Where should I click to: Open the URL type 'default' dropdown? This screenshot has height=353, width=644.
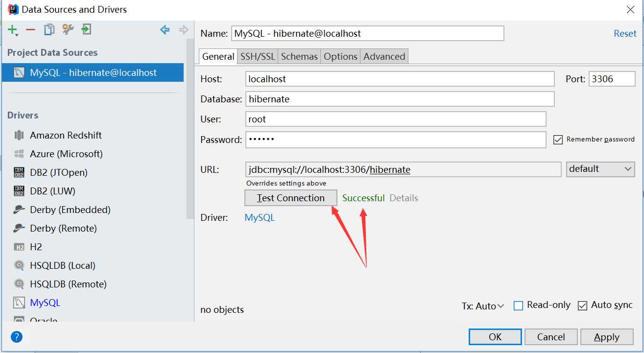(600, 169)
